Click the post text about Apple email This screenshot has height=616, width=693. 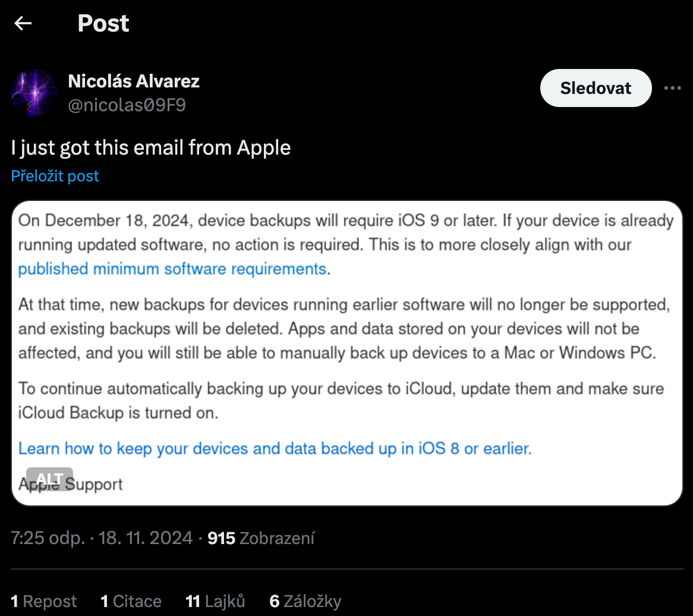tap(150, 147)
